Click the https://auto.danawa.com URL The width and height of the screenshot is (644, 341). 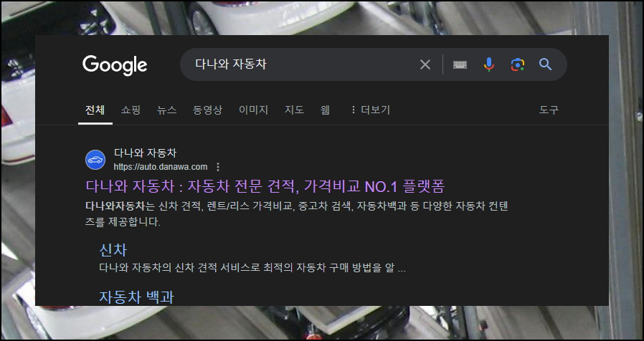(x=161, y=167)
